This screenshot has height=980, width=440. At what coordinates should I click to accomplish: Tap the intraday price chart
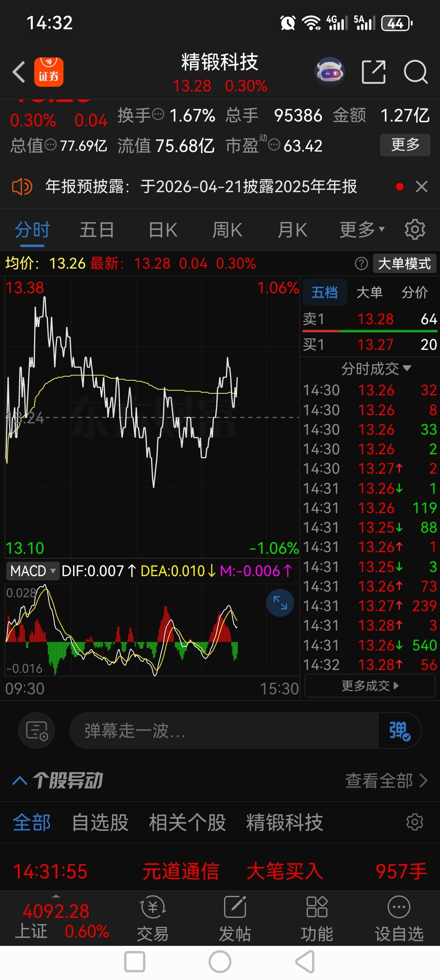click(152, 417)
